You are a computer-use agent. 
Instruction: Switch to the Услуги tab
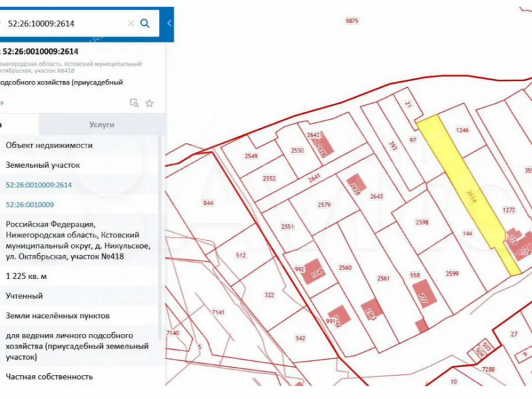click(x=100, y=124)
